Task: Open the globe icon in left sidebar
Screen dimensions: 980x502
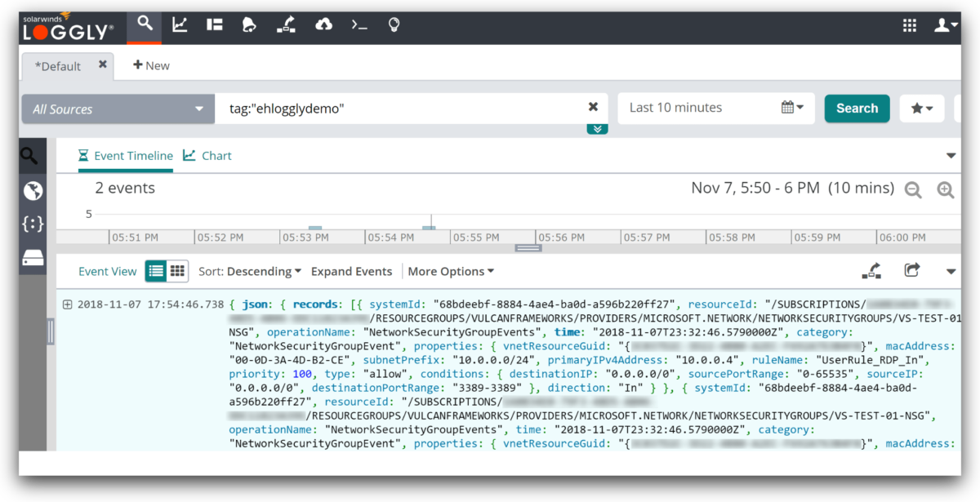Action: [x=33, y=190]
